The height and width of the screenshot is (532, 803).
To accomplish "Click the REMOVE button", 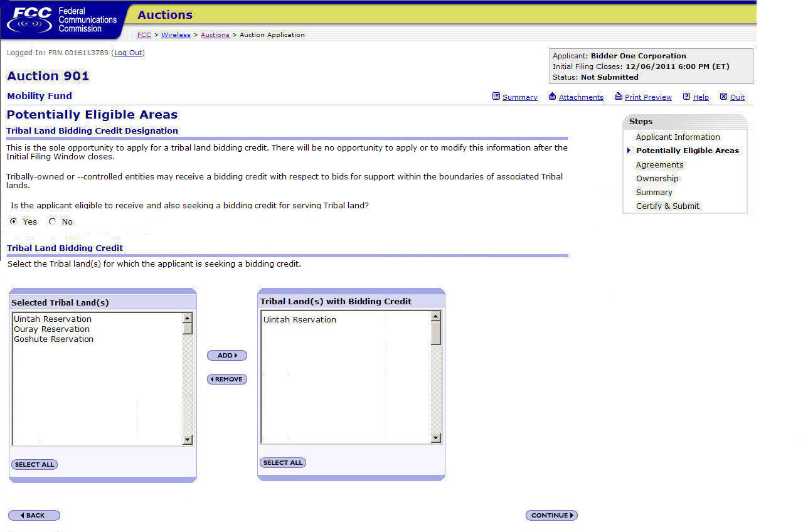I will tap(227, 380).
